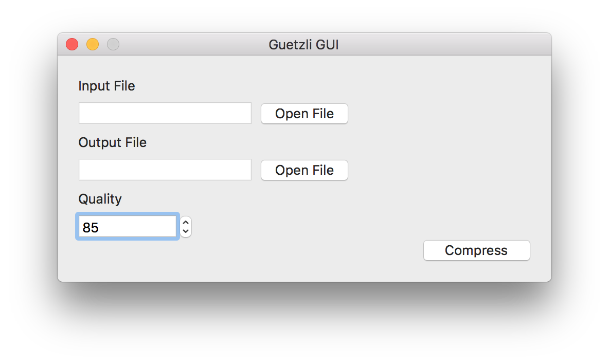Click the empty gray window background

pos(446,155)
